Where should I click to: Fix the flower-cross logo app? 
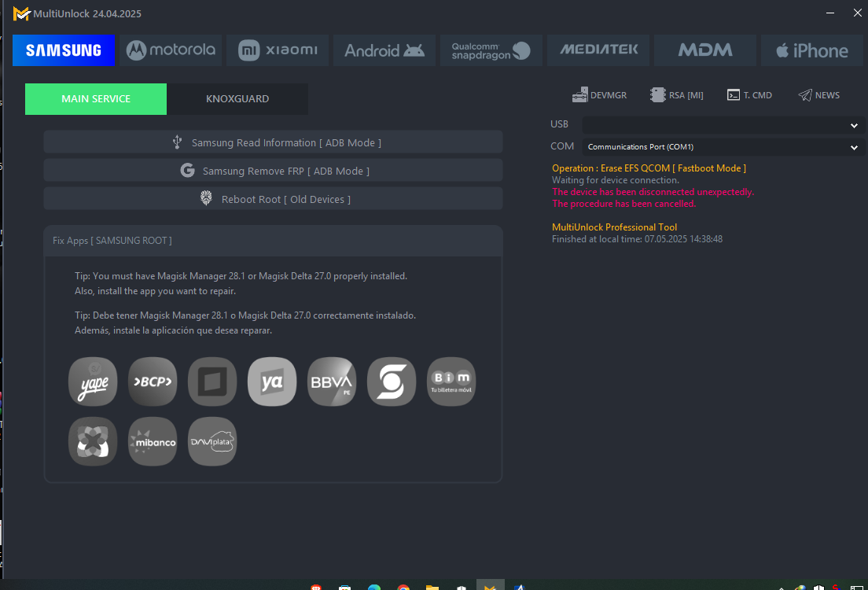[93, 441]
